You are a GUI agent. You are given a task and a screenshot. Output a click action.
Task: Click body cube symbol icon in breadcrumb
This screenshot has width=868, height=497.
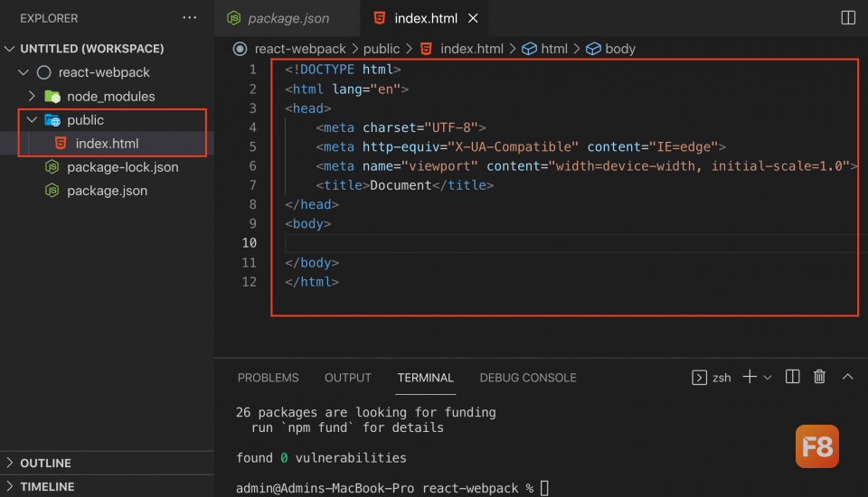coord(593,49)
